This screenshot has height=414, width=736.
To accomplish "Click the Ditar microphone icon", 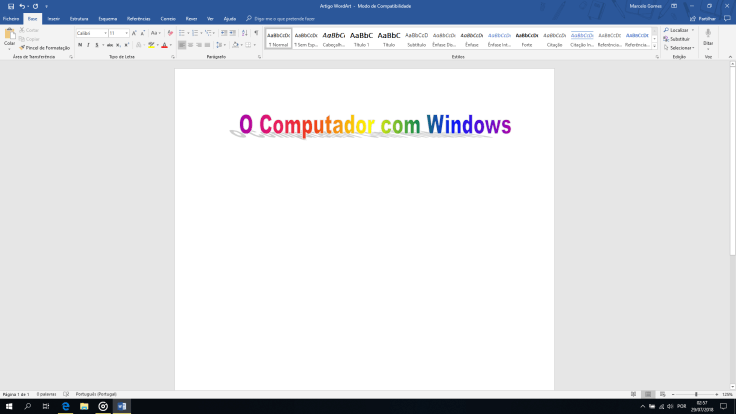I will (x=708, y=35).
